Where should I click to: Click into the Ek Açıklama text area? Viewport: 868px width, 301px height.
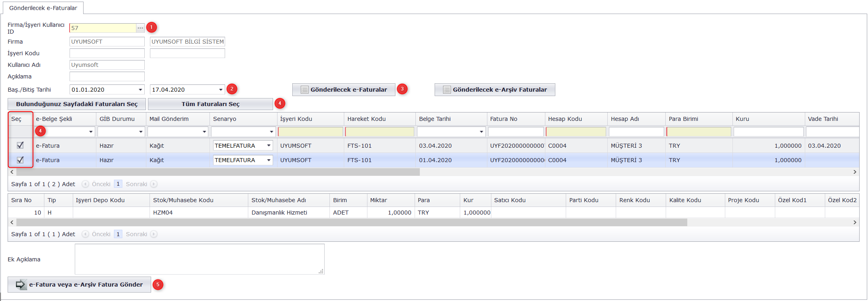200,259
